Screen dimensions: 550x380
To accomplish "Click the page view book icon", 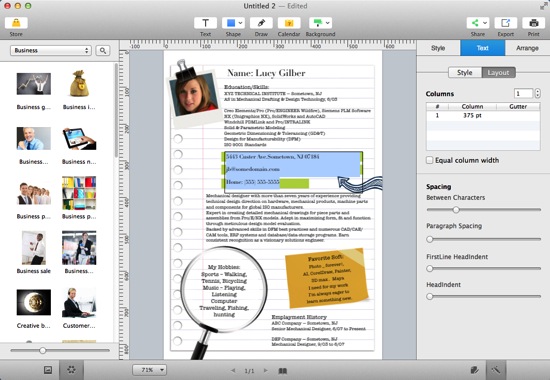I will 282,371.
